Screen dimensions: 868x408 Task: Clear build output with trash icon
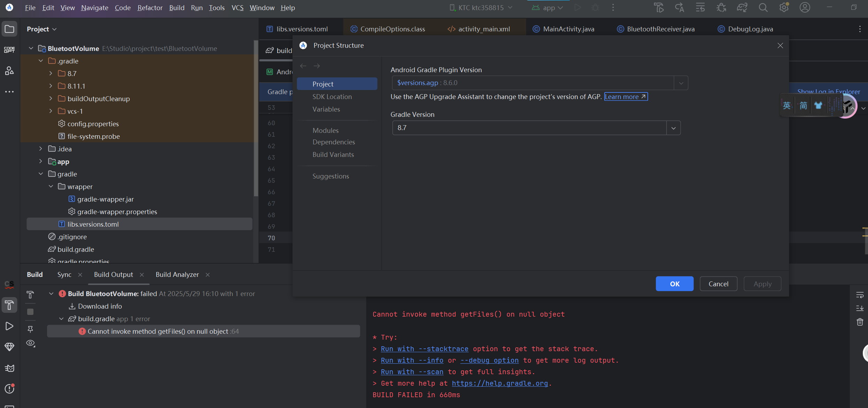click(x=860, y=322)
